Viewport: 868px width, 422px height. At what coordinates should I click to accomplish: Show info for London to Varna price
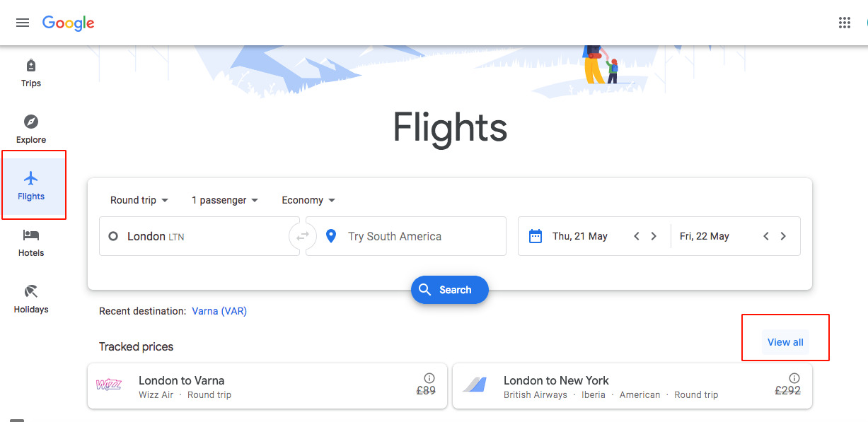pos(429,378)
